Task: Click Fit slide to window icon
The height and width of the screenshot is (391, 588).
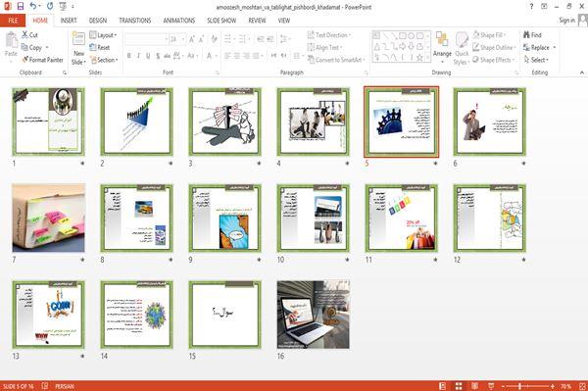Action: [x=582, y=386]
